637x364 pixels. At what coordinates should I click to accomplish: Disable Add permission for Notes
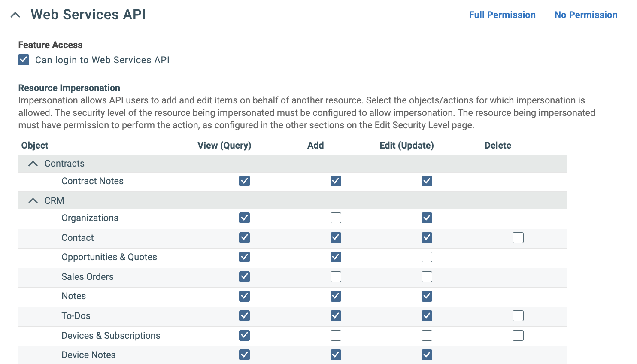click(336, 296)
